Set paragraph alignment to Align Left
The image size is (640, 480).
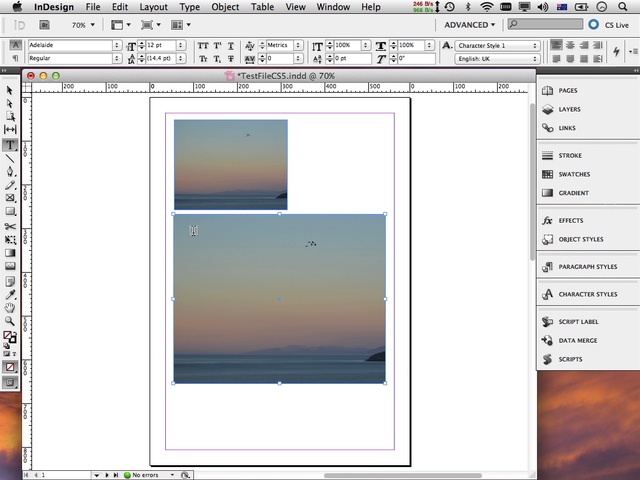coord(556,45)
